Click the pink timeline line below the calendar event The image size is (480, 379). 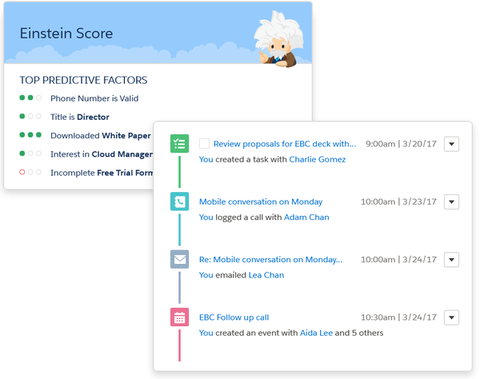pyautogui.click(x=179, y=345)
